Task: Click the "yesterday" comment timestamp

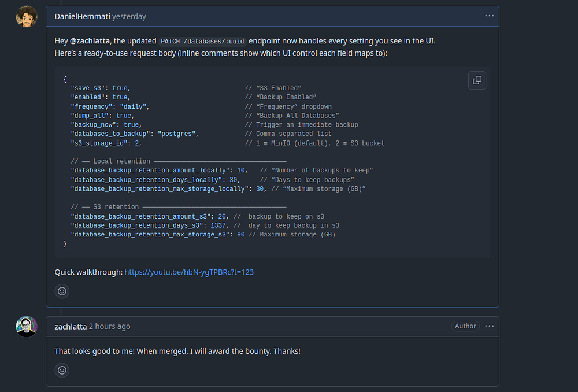Action: click(x=129, y=17)
